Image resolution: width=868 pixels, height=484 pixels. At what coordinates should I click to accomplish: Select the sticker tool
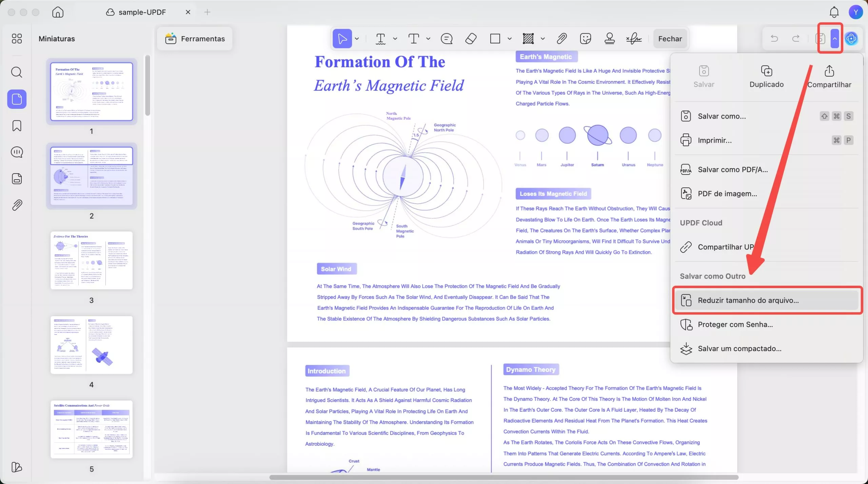(586, 39)
